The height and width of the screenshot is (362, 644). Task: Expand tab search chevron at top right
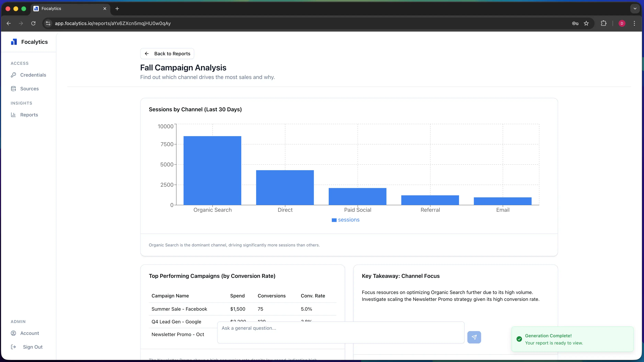point(635,8)
